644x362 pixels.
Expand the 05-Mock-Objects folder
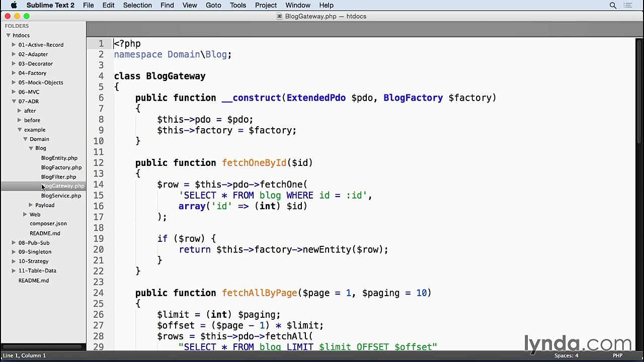[14, 82]
